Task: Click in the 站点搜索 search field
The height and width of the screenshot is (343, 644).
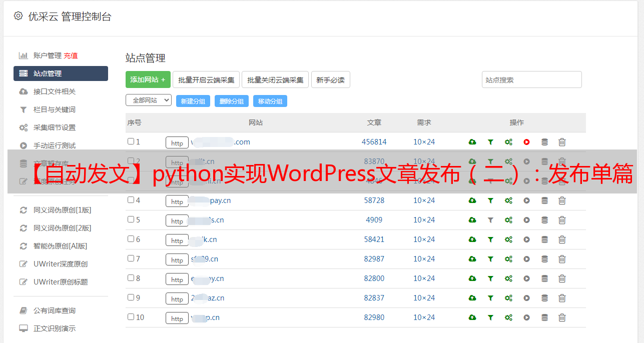Action: click(x=532, y=79)
